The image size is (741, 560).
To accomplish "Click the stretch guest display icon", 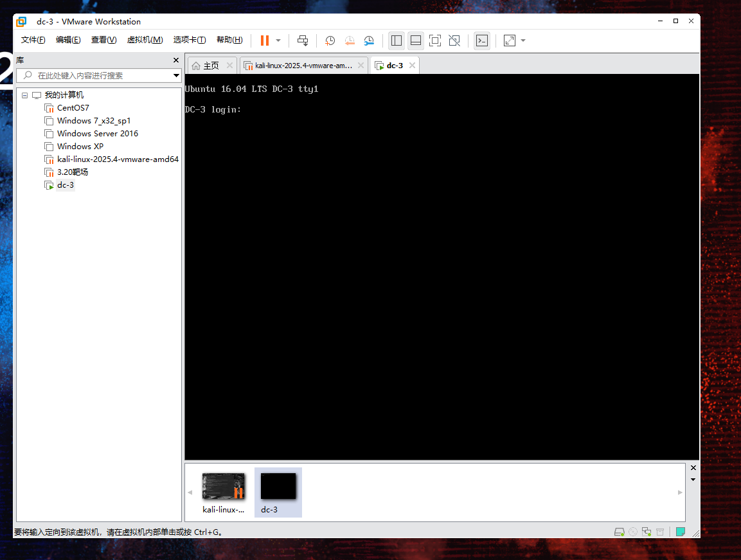I will point(510,41).
